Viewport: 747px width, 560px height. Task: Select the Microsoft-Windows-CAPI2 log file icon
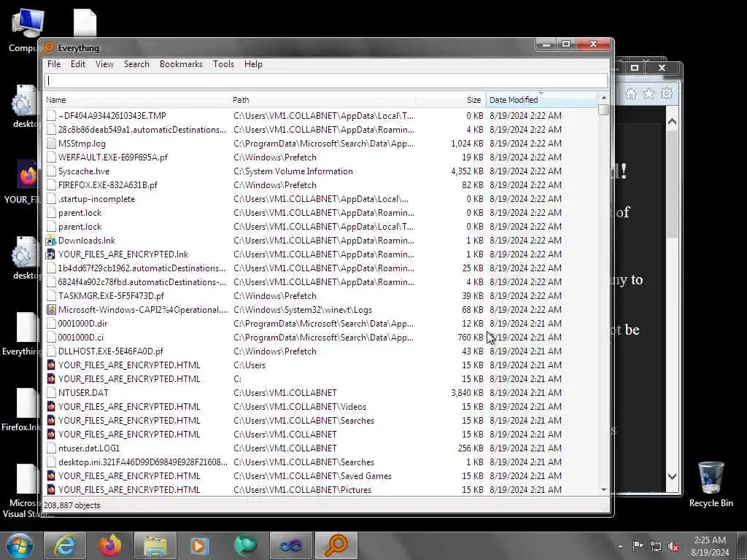(50, 309)
